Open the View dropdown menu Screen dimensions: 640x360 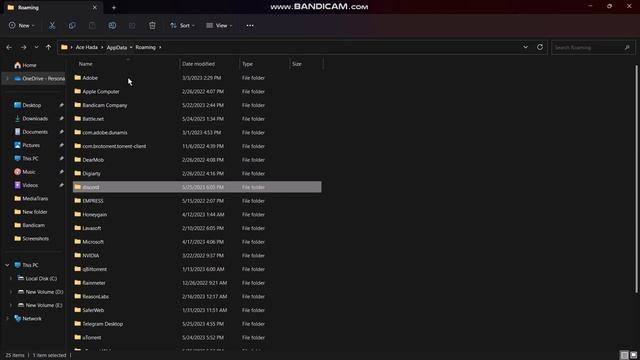tap(219, 25)
